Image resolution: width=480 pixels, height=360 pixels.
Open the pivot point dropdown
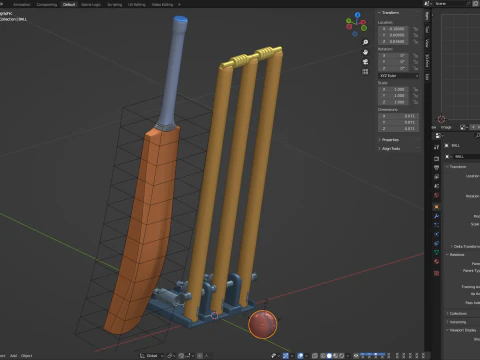click(171, 356)
